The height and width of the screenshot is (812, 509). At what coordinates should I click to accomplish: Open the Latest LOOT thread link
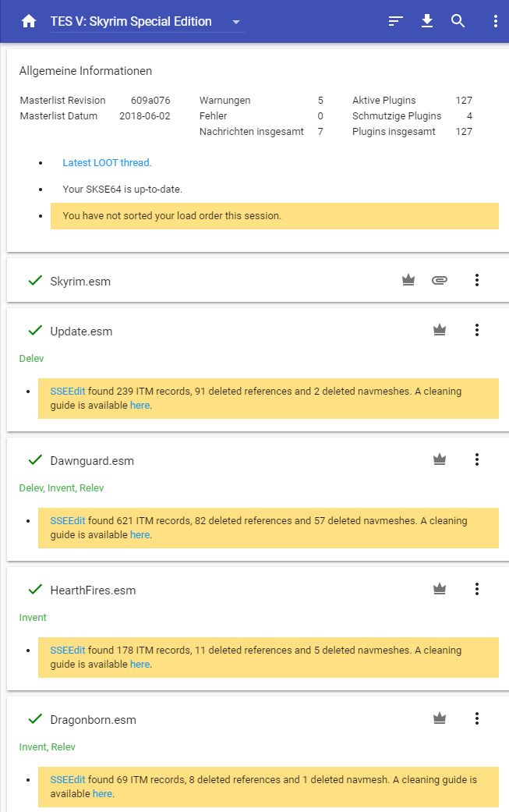[106, 163]
